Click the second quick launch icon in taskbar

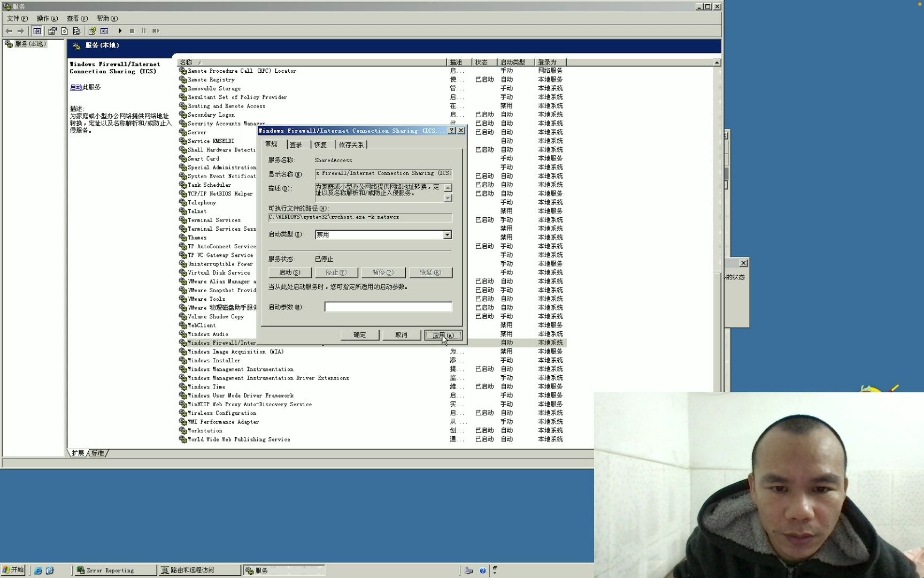tap(50, 571)
